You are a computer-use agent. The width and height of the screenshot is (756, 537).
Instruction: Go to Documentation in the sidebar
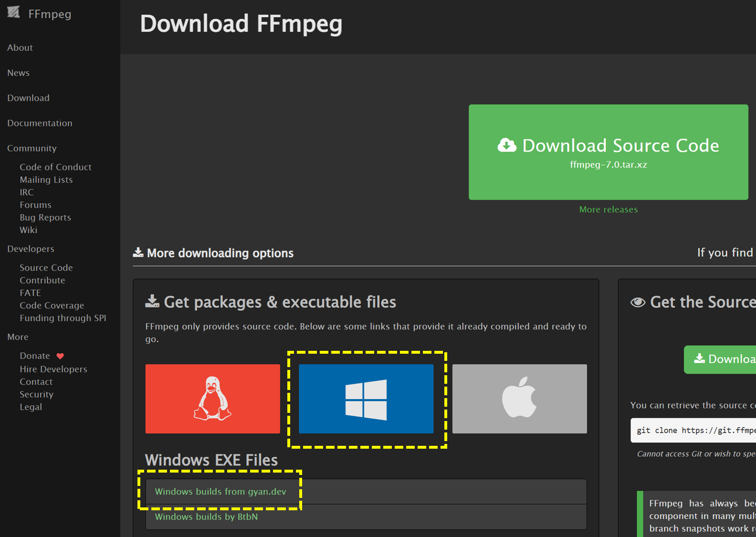click(x=40, y=123)
